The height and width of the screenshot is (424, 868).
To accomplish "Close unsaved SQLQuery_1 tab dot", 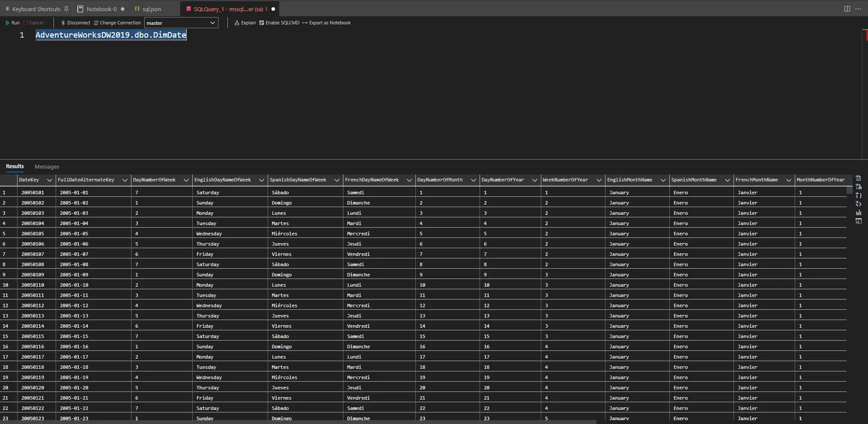I will (x=273, y=9).
